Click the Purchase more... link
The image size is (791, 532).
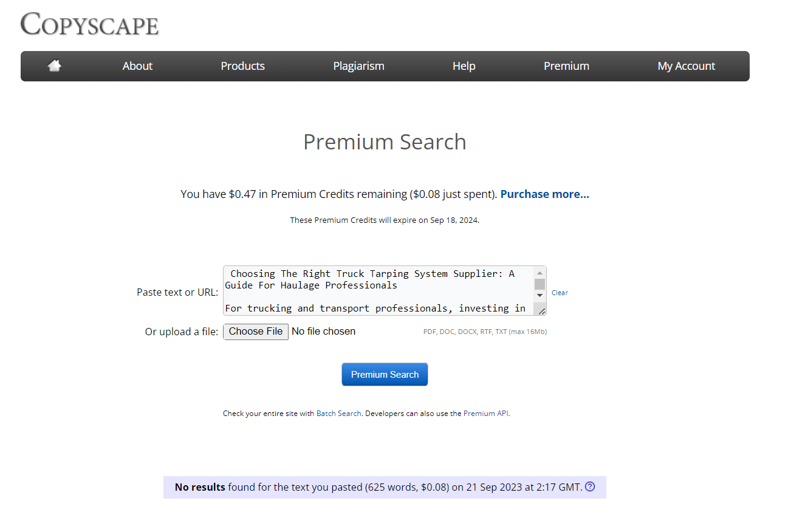point(544,194)
